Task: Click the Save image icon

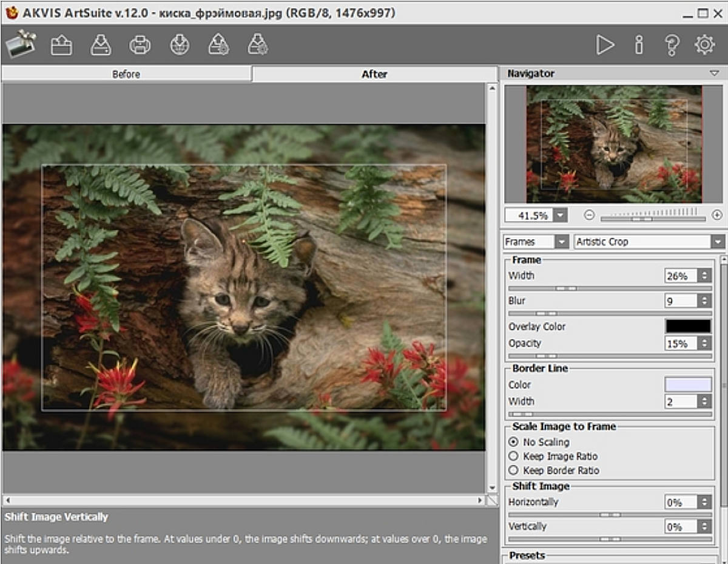Action: [101, 45]
